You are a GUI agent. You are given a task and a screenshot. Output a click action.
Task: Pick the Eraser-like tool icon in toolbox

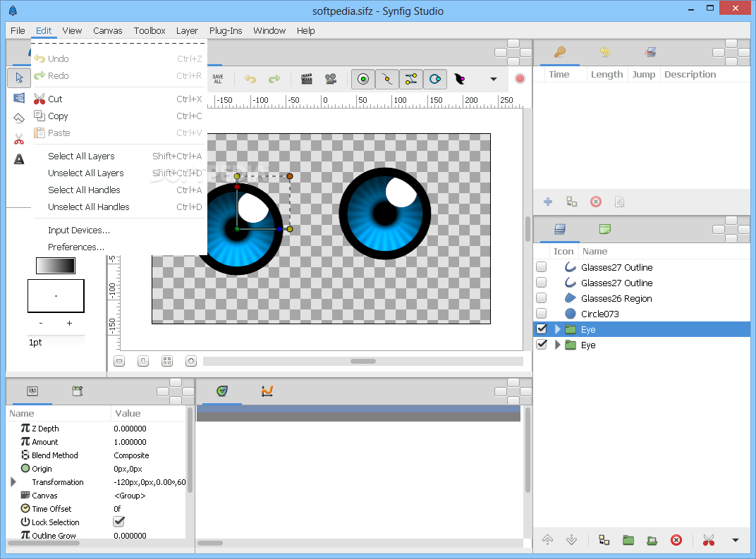point(19,118)
